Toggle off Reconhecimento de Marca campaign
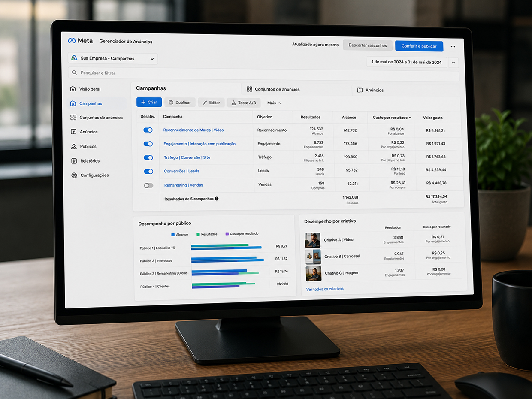532x399 pixels. coord(148,130)
